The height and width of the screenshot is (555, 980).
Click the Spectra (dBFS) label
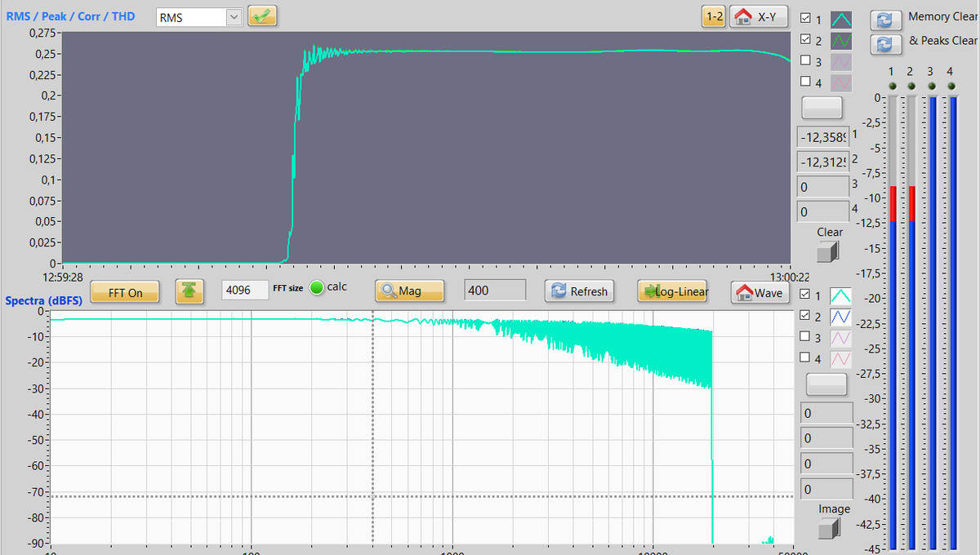click(x=44, y=300)
